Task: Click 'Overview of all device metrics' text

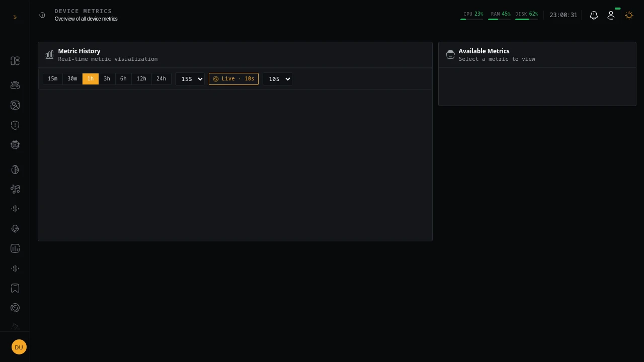Action: click(86, 19)
